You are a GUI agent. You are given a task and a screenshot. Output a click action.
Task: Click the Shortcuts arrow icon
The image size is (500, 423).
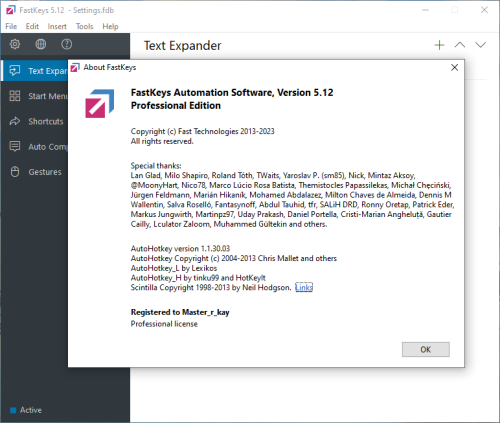tap(15, 121)
